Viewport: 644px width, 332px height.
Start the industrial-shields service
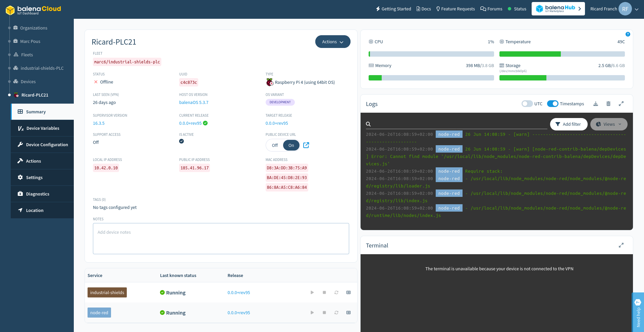[312, 292]
